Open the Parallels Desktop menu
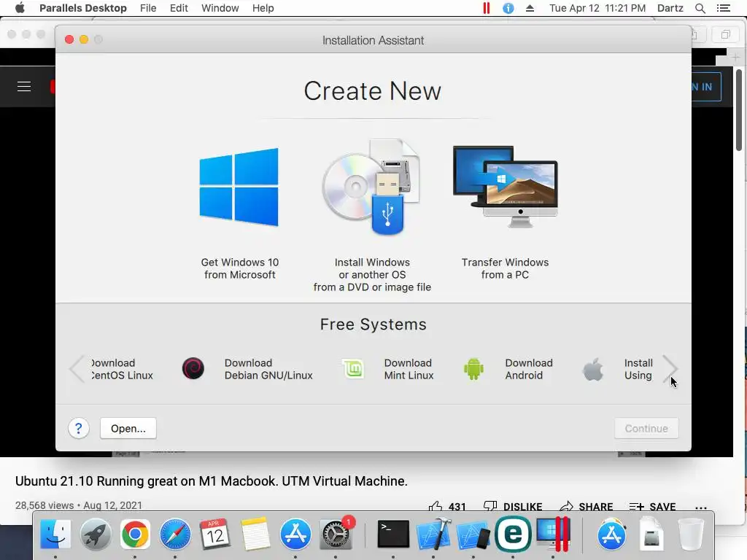This screenshot has width=747, height=560. [x=83, y=8]
